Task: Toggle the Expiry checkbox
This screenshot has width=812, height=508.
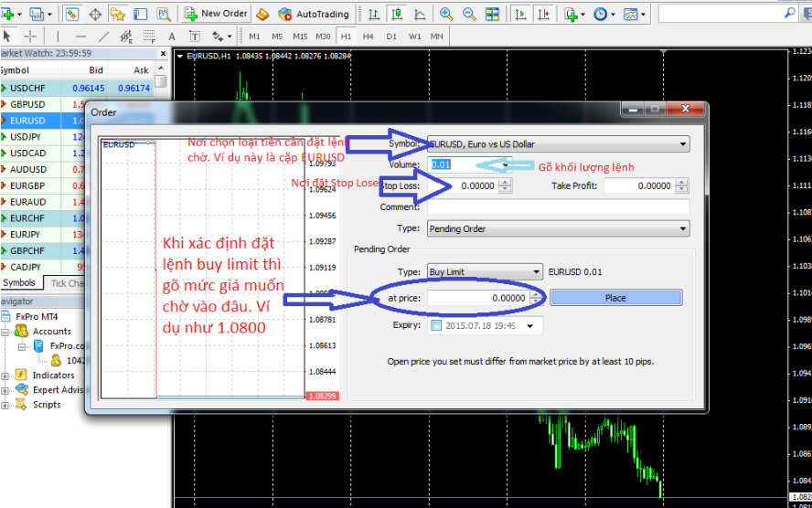Action: pos(435,325)
